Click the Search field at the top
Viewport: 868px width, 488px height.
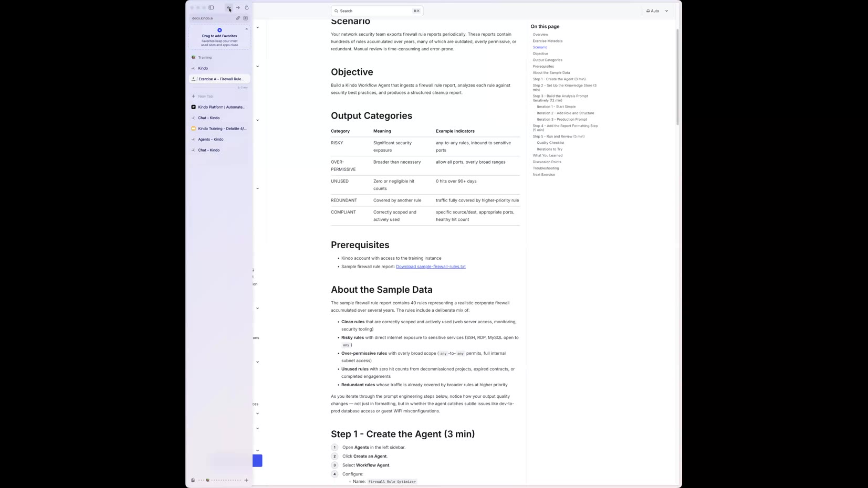pyautogui.click(x=376, y=10)
